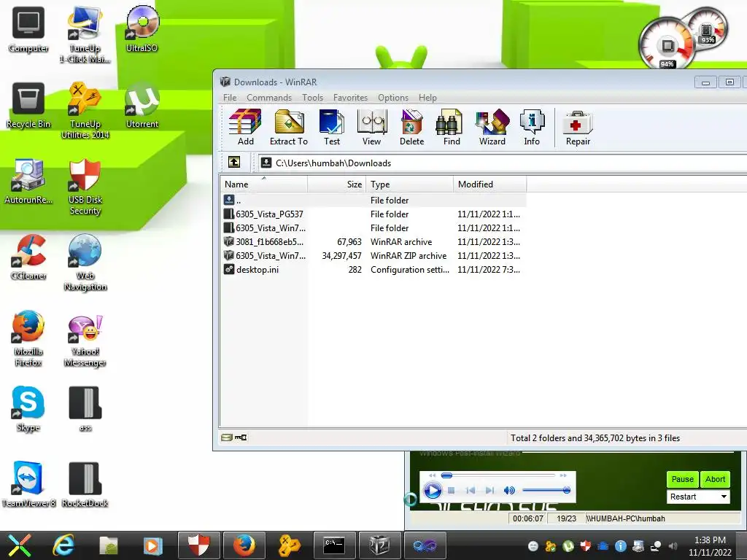
Task: Select Yahoo! Messenger desktop icon
Action: tap(85, 341)
